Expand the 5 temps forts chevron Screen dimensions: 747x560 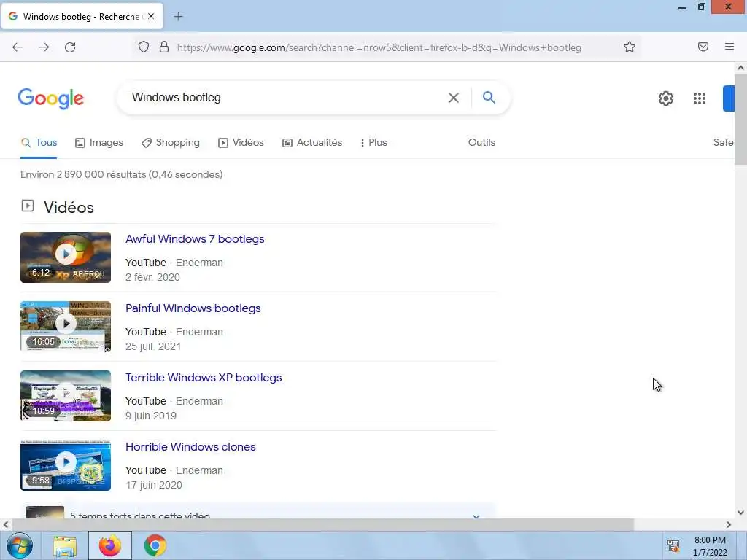[x=476, y=516]
